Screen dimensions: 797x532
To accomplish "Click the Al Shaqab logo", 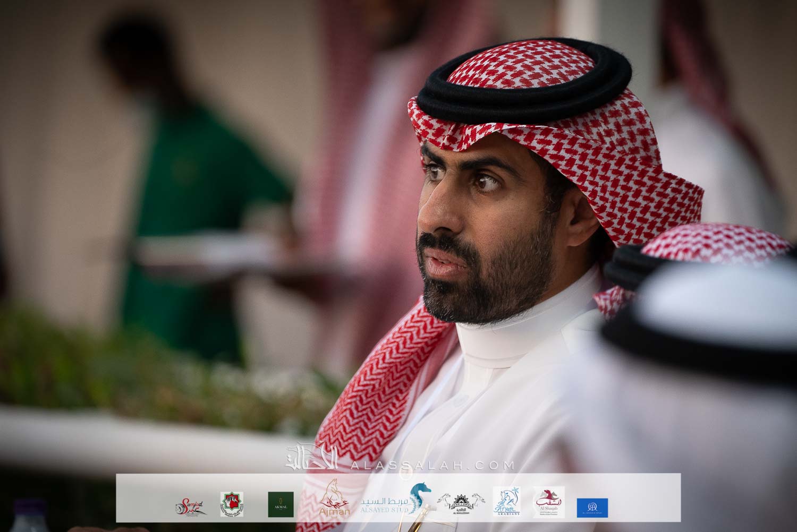I will tap(549, 502).
